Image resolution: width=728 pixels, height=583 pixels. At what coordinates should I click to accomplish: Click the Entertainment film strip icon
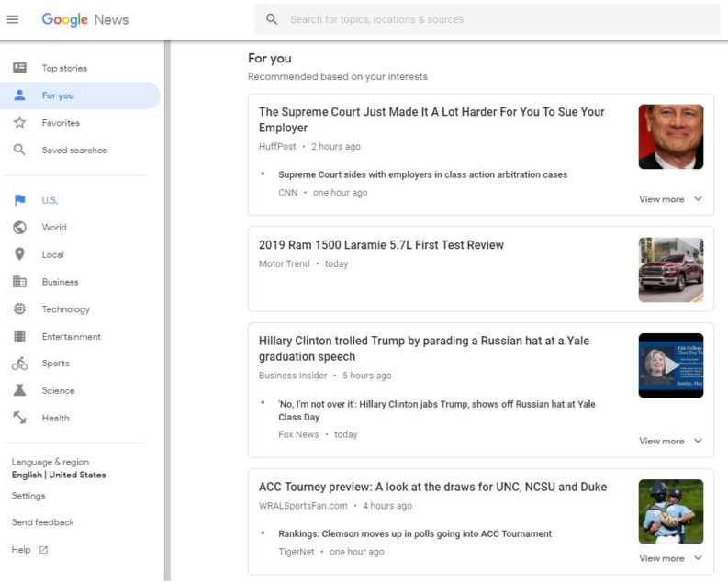19,336
